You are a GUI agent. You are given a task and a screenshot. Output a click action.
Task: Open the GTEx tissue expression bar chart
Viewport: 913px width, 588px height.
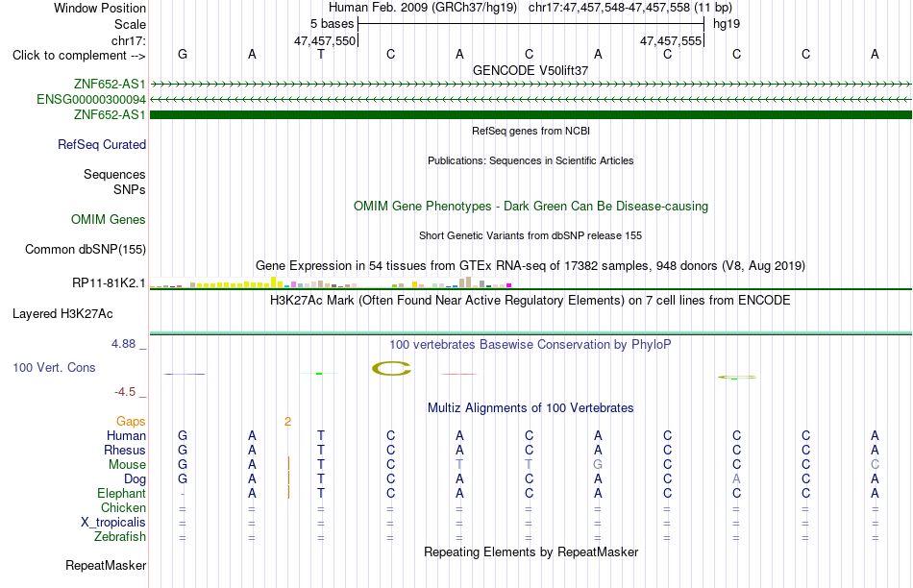pos(331,282)
